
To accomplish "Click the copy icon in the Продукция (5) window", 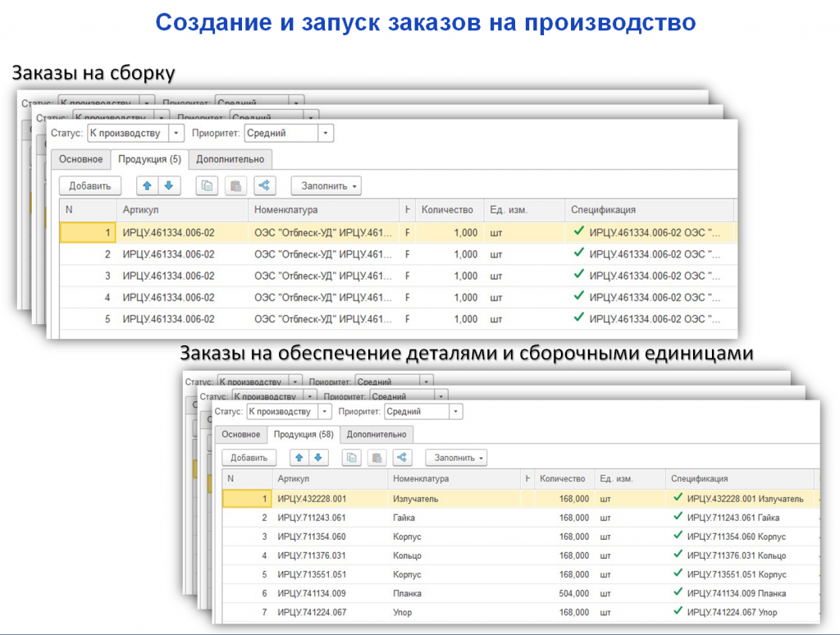I will [207, 186].
